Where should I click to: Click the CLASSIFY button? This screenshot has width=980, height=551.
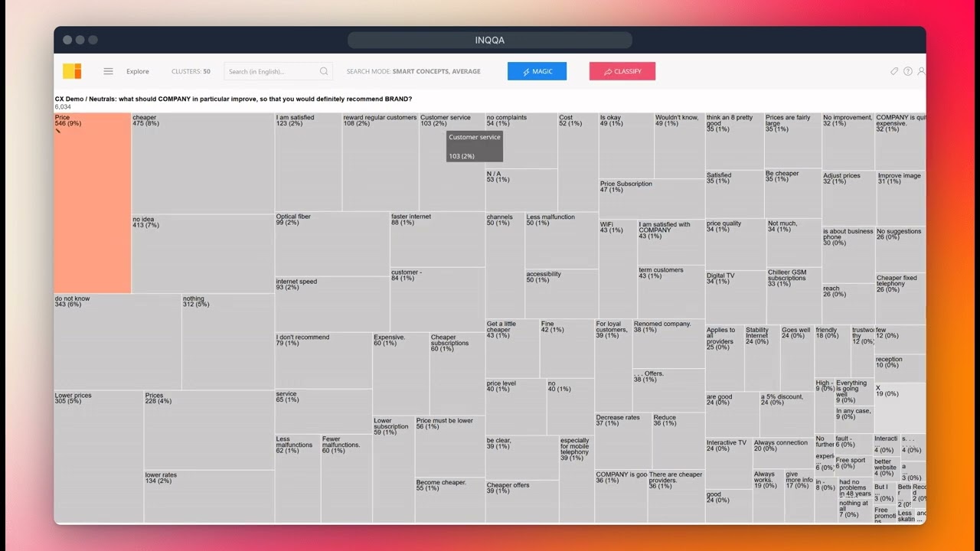coord(622,71)
